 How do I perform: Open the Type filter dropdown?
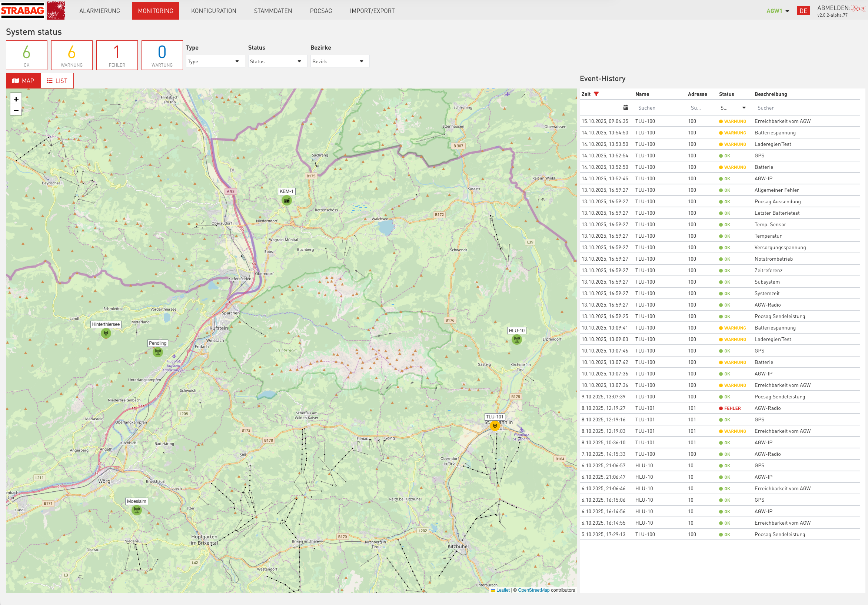215,61
